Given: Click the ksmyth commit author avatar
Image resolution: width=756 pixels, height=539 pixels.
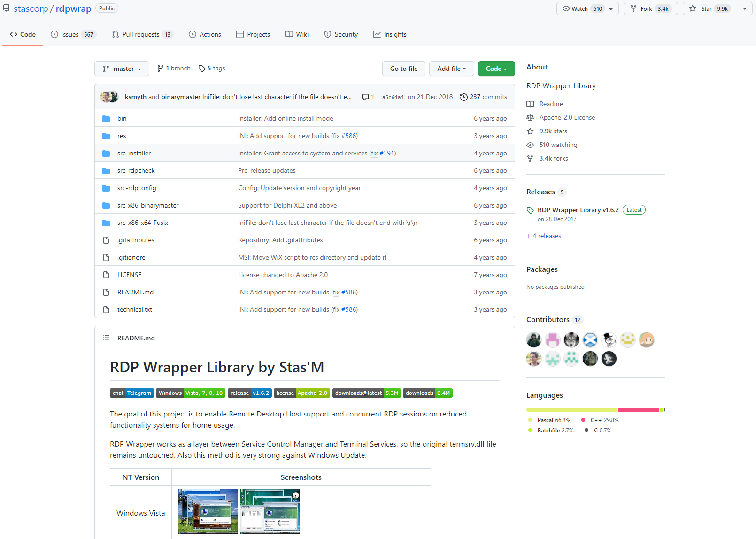Looking at the screenshot, I should (x=106, y=97).
